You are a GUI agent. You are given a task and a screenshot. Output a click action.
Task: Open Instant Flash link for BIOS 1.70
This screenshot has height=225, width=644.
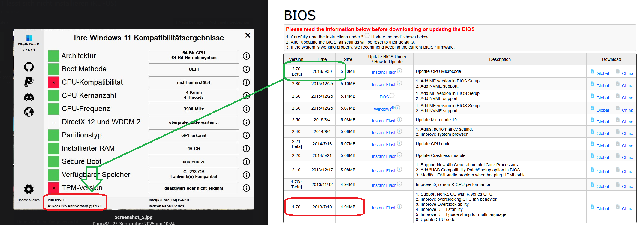tap(384, 208)
